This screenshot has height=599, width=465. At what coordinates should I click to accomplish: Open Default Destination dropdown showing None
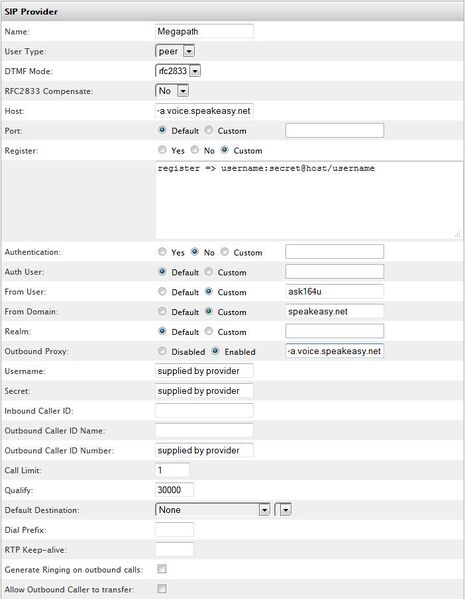tap(213, 510)
